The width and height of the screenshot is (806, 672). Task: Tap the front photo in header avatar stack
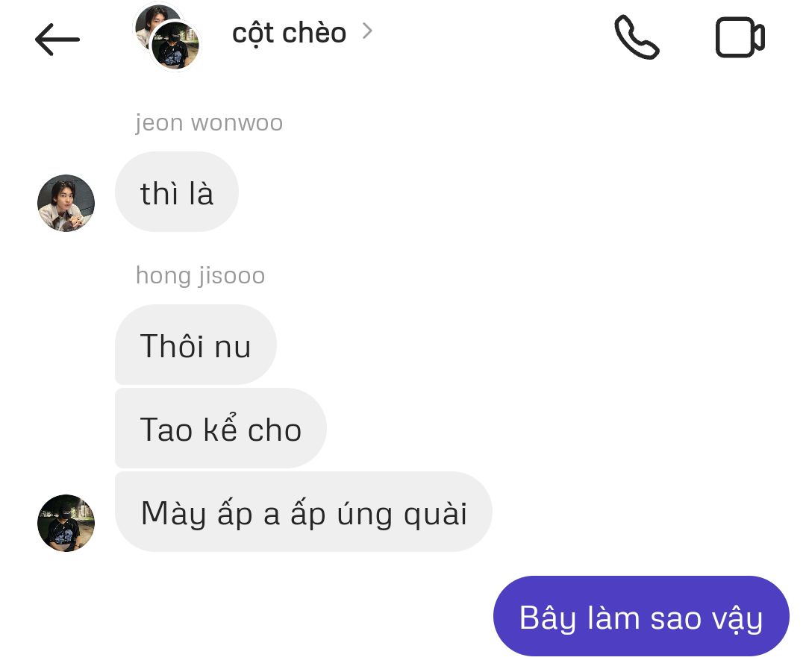coord(175,45)
